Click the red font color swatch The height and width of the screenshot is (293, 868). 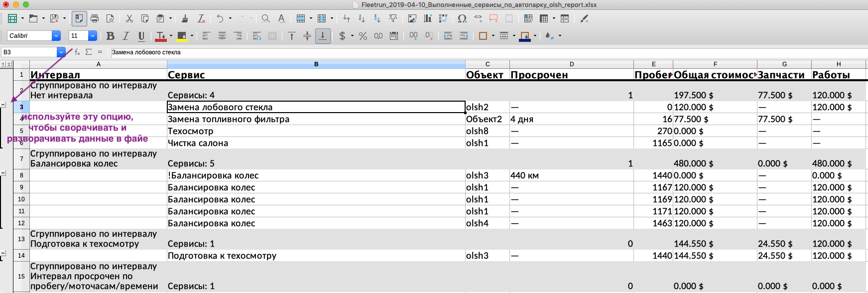[x=160, y=36]
